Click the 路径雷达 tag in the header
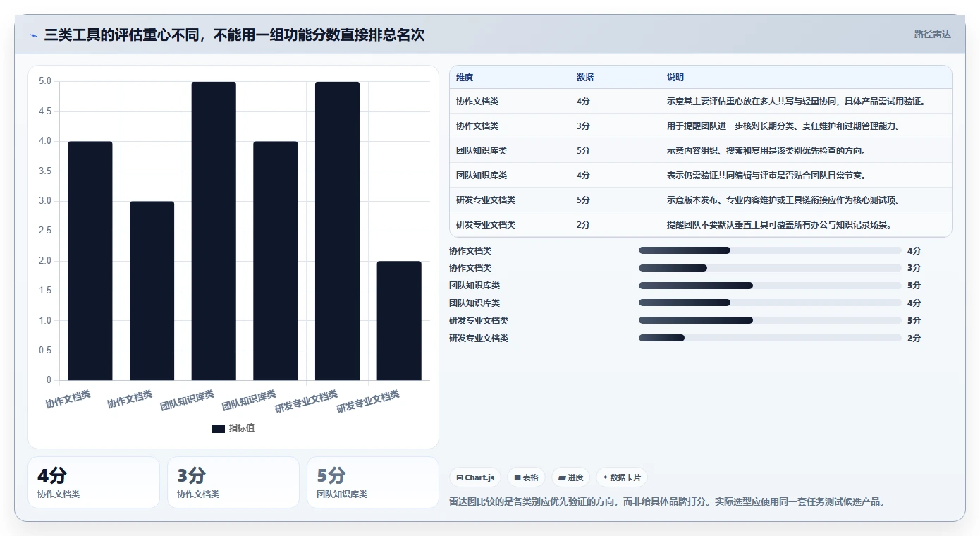Screen dimensions: 980x536 pyautogui.click(x=932, y=34)
